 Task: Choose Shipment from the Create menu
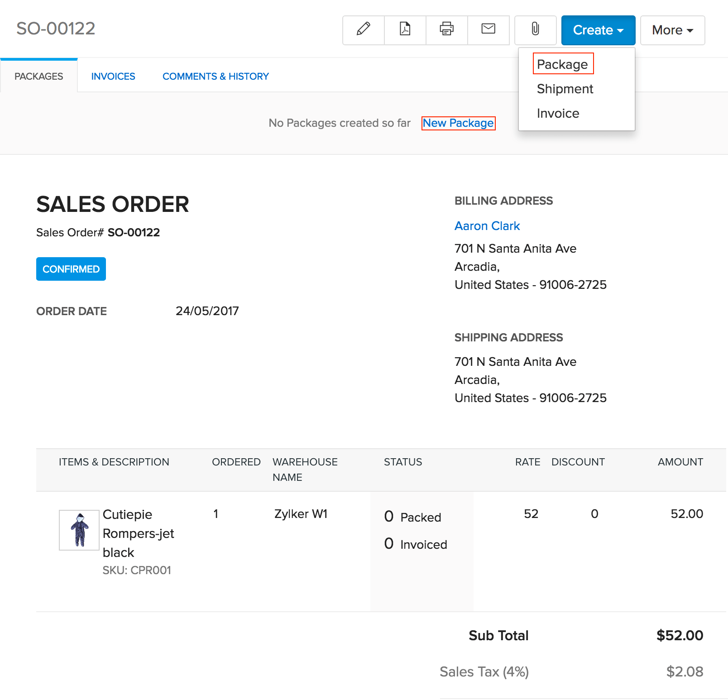(565, 89)
